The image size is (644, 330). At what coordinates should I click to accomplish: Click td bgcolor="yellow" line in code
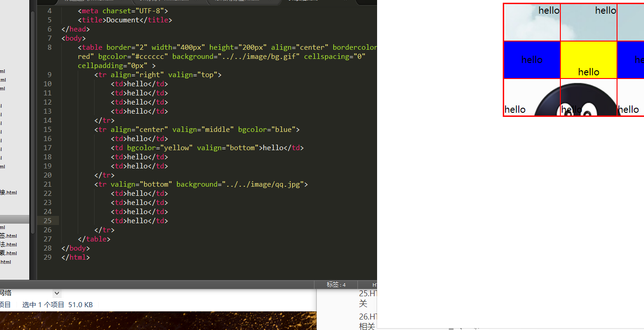[207, 148]
